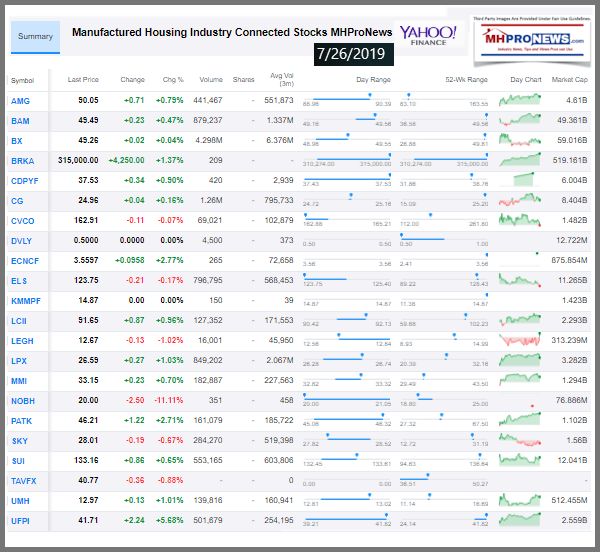The image size is (600, 552).
Task: Select BRKA market cap 519.161B
Action: [570, 160]
